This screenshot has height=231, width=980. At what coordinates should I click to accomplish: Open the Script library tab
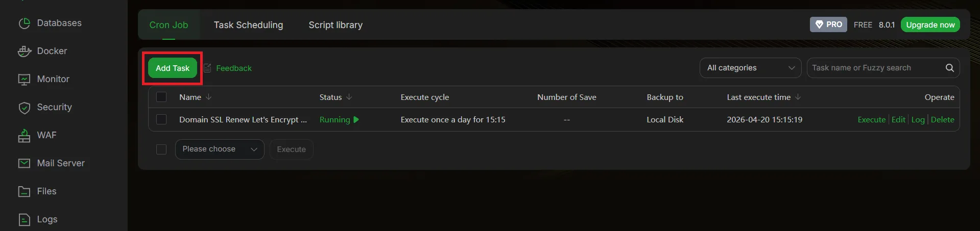336,25
